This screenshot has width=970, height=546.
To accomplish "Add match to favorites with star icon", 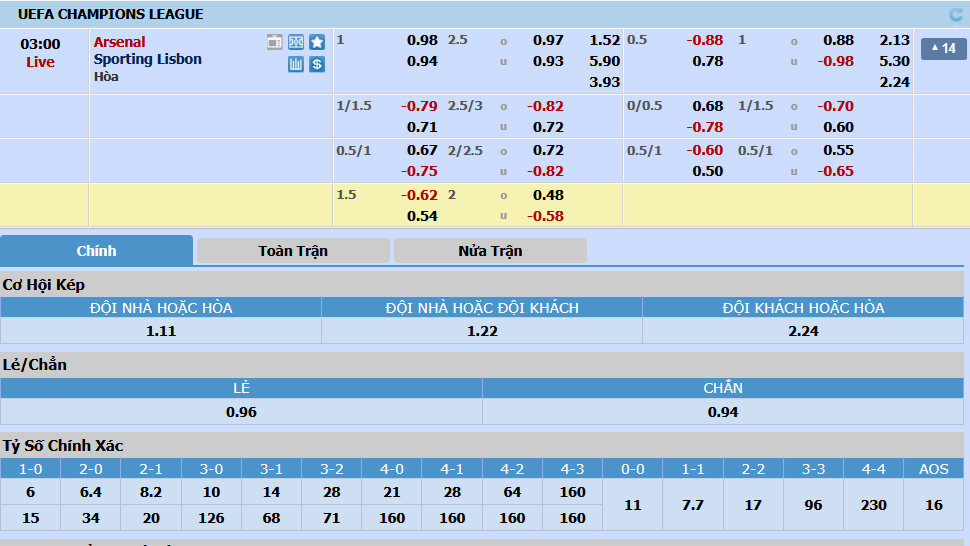I will [x=317, y=42].
